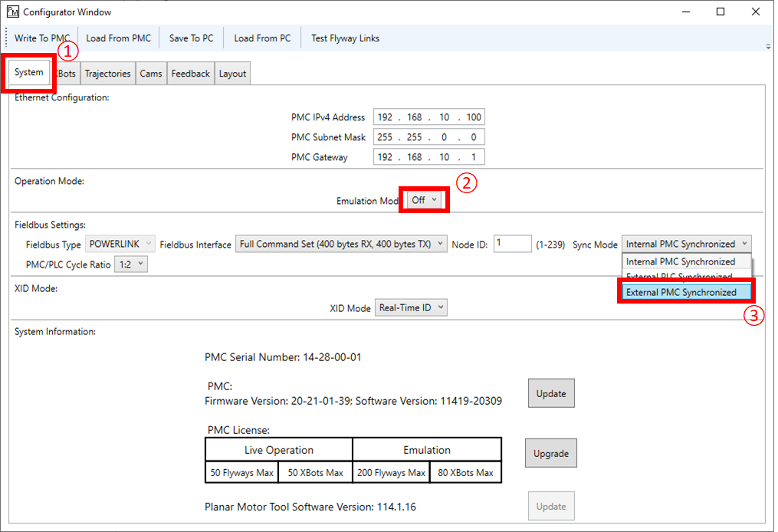Open the Trajectories tab

point(107,74)
